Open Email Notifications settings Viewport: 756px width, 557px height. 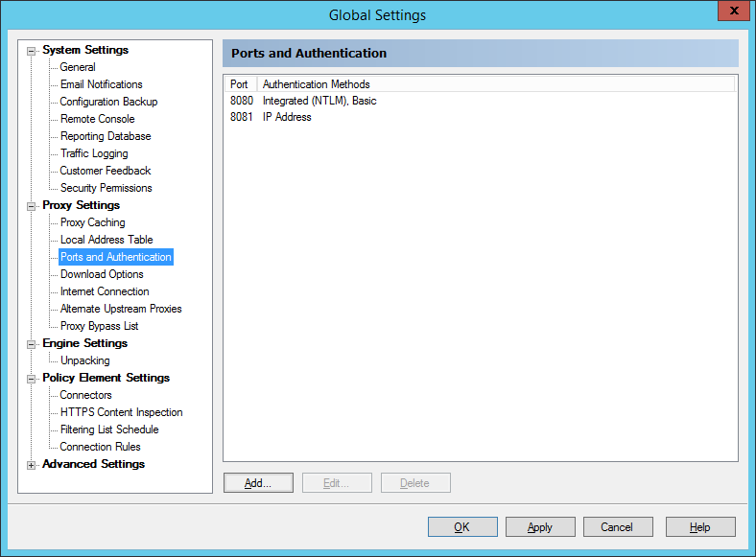tap(101, 84)
